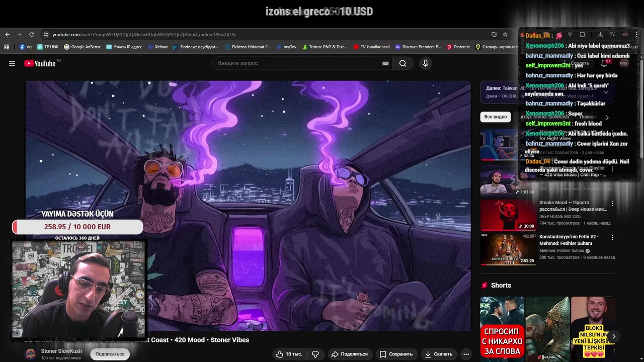Open 'Smoke Mood — Просто расслабься' video title
The image size is (644, 362).
click(x=573, y=206)
